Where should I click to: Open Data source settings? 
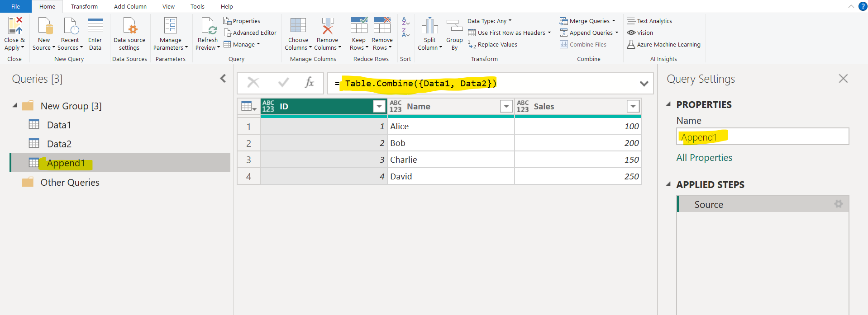click(129, 26)
